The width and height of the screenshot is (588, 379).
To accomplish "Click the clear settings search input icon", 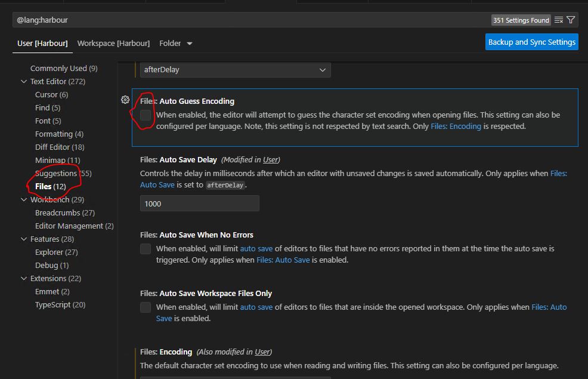I will pos(559,20).
